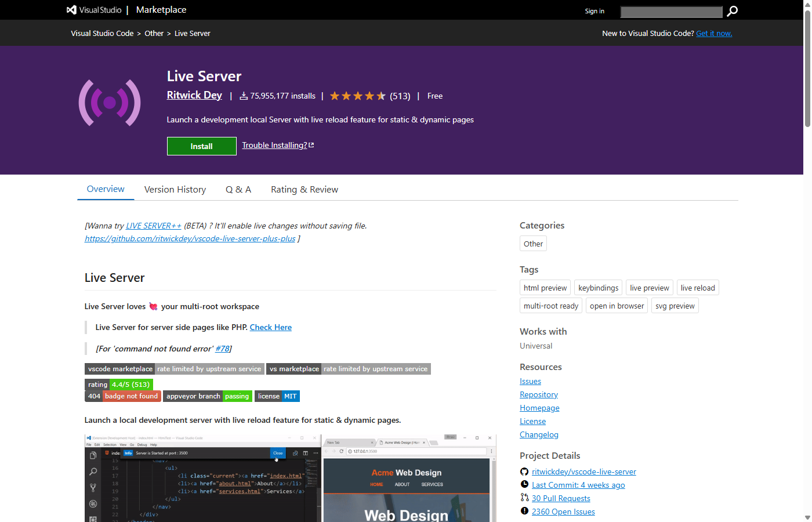This screenshot has width=812, height=522.
Task: Open ritwickdey/vscode-live-server repository link
Action: 584,472
